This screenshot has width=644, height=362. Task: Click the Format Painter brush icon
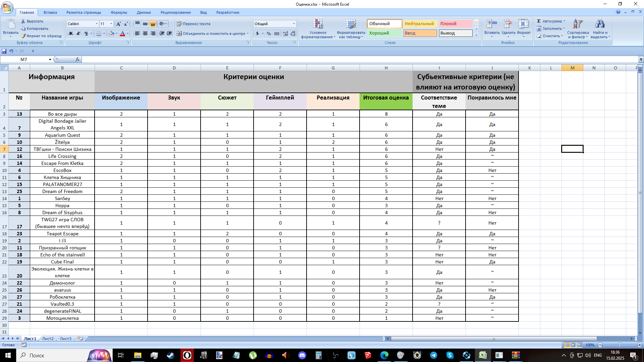pyautogui.click(x=23, y=36)
